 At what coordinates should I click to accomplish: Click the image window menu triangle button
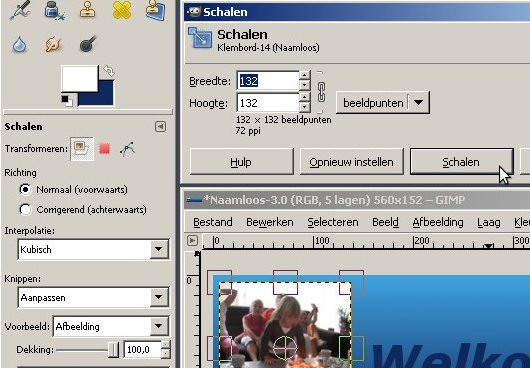pyautogui.click(x=192, y=241)
